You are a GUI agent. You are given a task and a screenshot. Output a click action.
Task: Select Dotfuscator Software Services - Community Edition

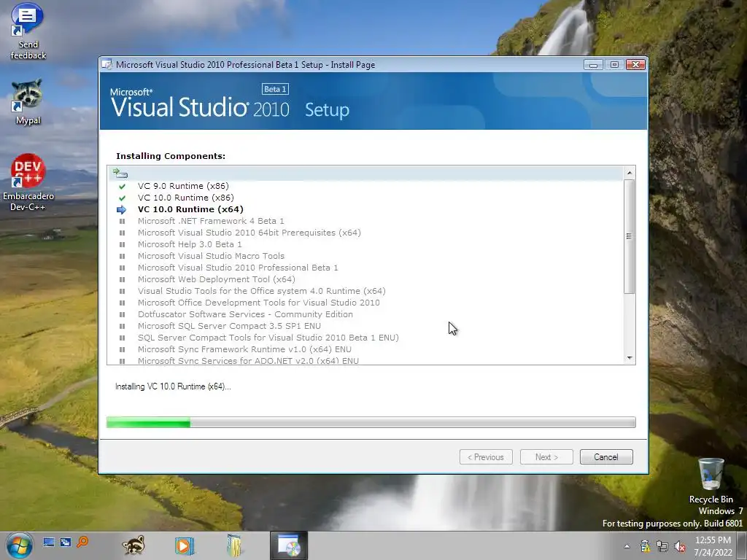(x=245, y=314)
